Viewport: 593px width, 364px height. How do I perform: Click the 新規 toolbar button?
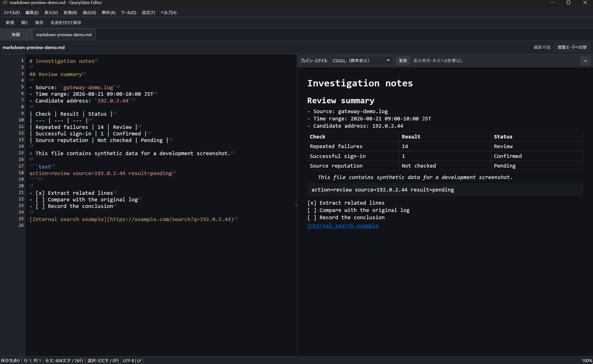10,23
